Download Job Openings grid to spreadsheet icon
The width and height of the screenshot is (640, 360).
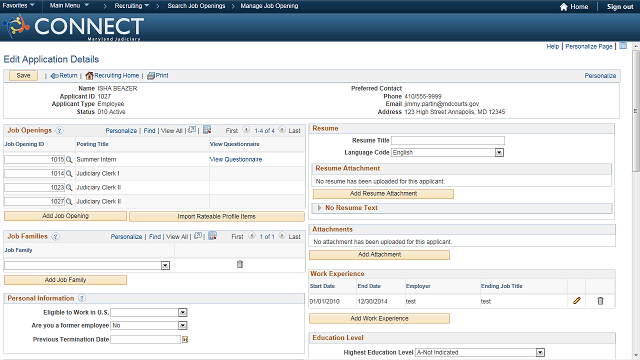(x=207, y=130)
